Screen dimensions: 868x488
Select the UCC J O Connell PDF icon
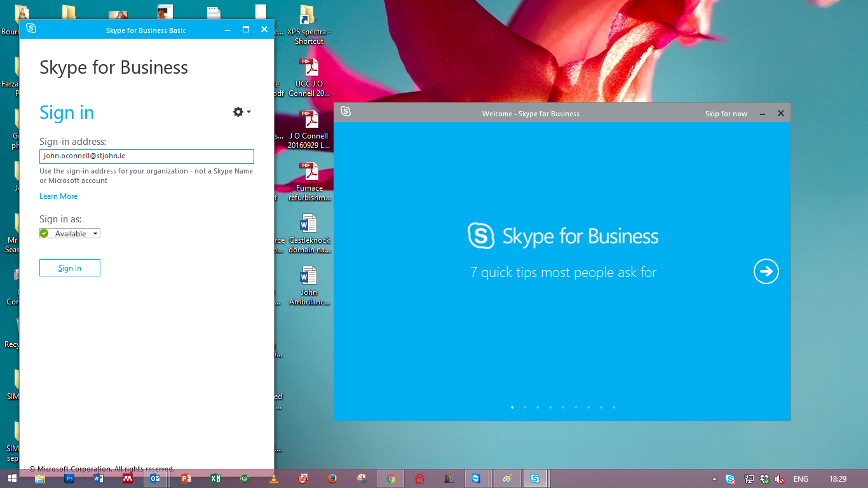309,78
